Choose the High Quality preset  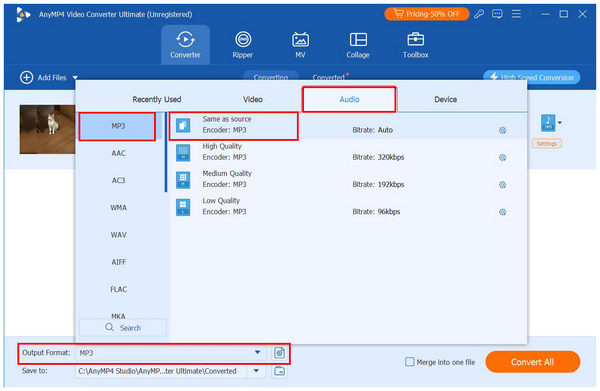click(348, 152)
